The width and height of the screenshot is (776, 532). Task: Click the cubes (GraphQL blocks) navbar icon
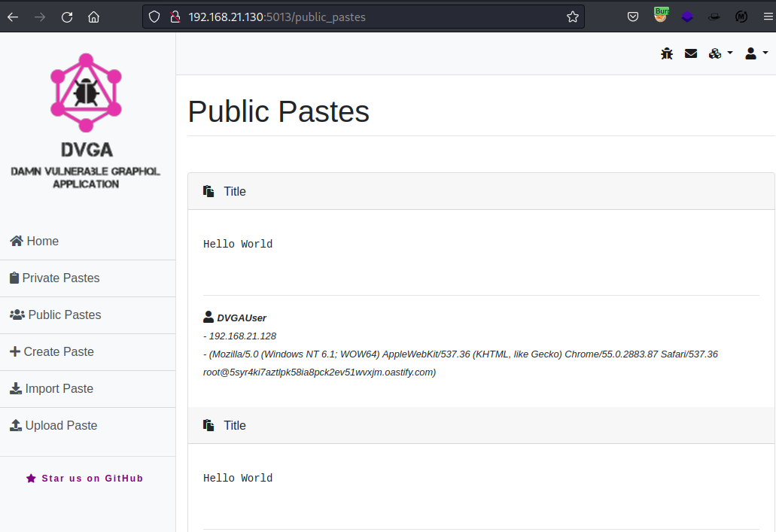(x=715, y=53)
